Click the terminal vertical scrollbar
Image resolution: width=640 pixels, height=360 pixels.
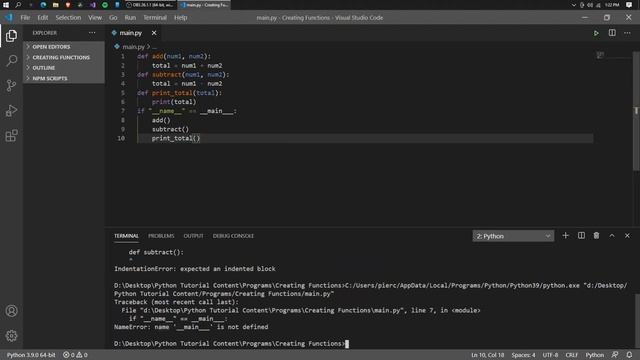coord(636,320)
